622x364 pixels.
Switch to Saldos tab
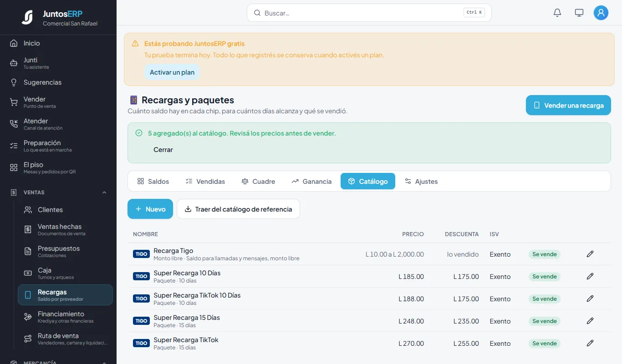point(153,181)
